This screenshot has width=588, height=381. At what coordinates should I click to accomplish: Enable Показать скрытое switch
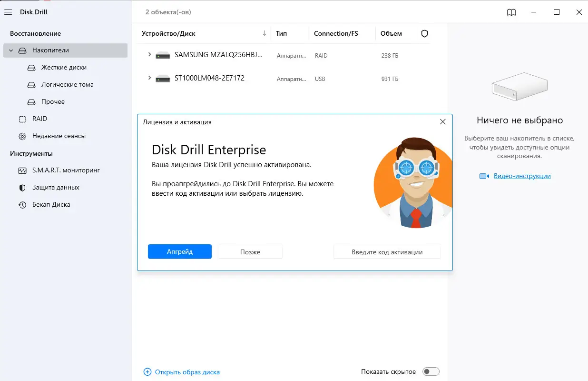(431, 371)
